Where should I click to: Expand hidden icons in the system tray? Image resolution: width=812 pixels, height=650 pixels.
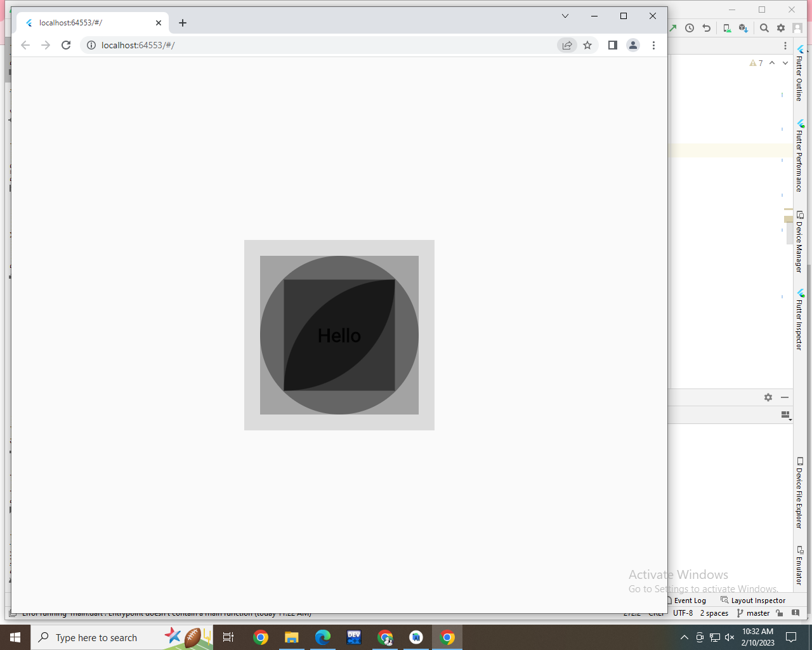[684, 637]
